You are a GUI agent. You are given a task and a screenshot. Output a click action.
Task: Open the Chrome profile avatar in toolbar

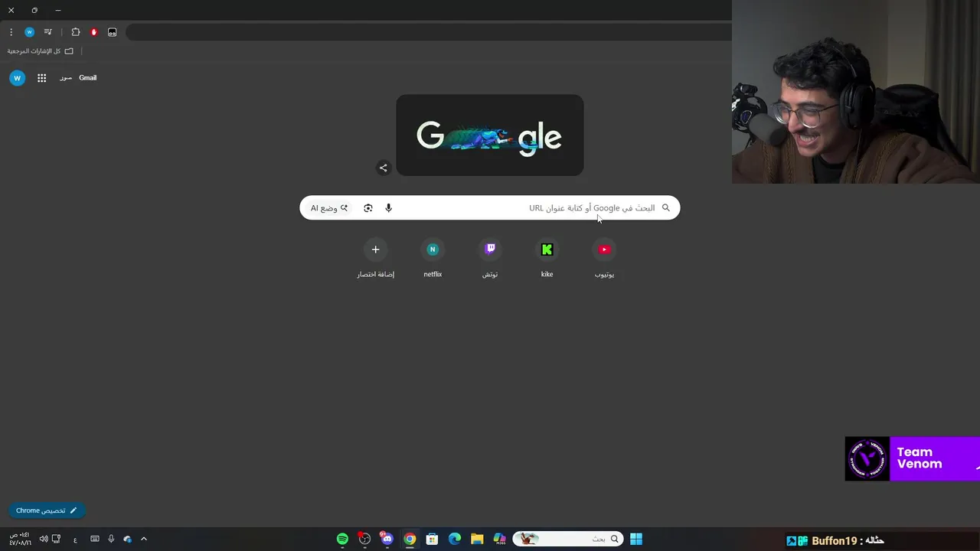(29, 32)
